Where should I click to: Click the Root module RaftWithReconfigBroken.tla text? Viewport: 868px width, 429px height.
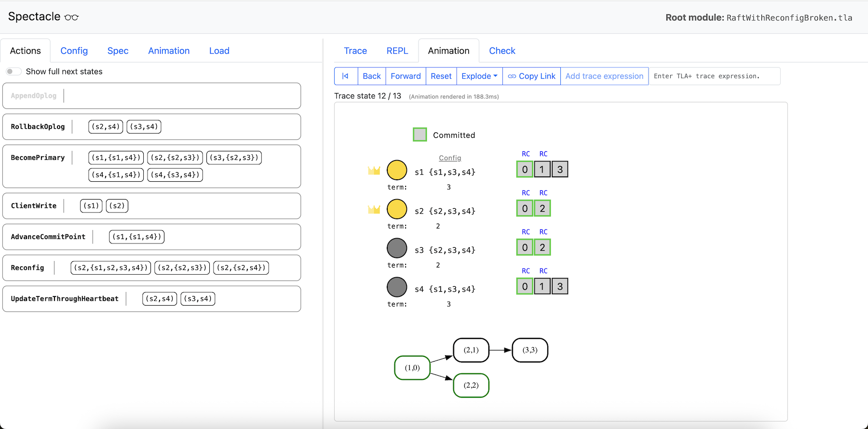click(759, 18)
